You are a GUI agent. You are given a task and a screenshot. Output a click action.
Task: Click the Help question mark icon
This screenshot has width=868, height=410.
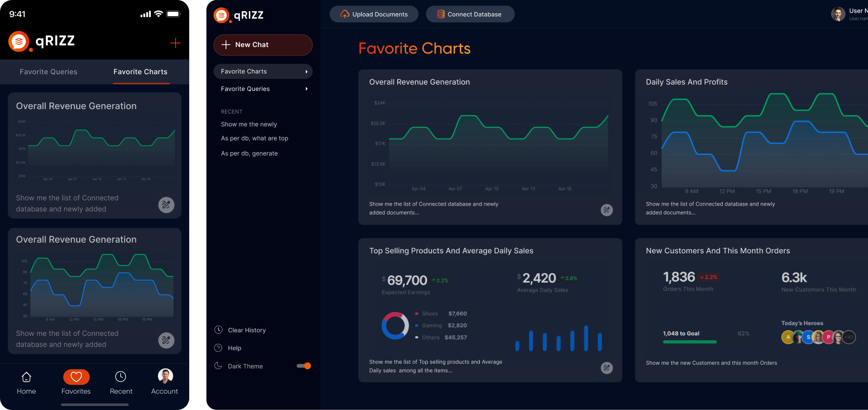click(x=219, y=348)
